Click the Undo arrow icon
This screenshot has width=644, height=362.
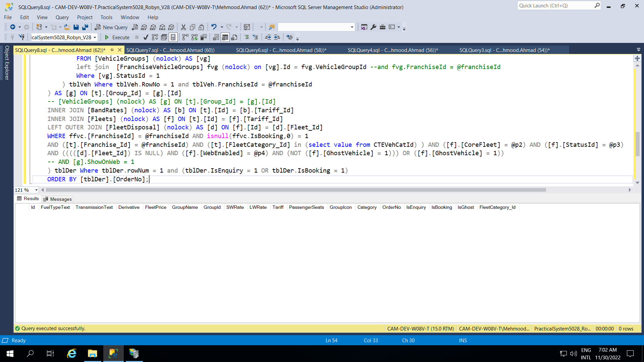click(214, 27)
